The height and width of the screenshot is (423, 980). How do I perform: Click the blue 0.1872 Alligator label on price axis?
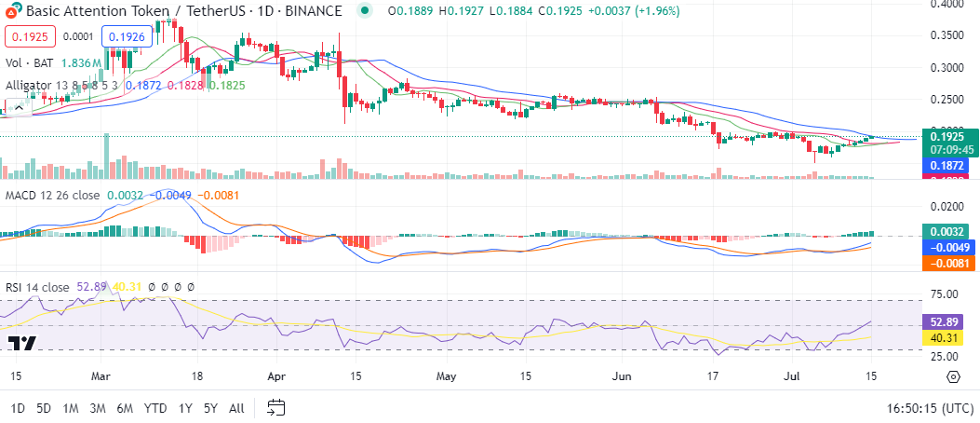946,165
